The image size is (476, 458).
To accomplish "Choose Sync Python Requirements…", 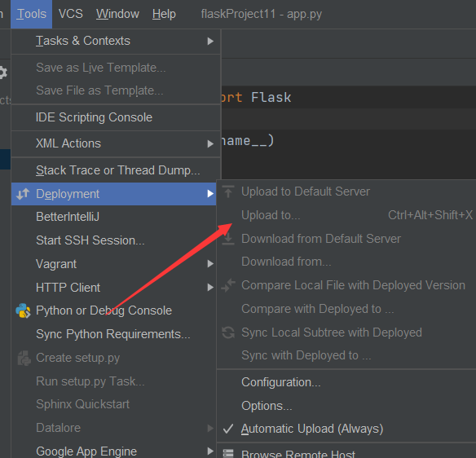I will point(113,334).
